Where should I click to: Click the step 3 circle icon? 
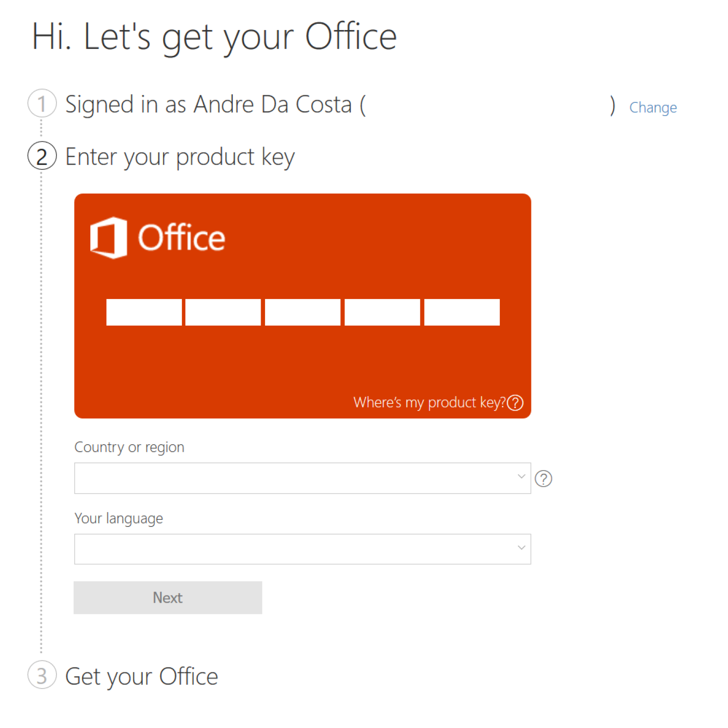coord(42,676)
